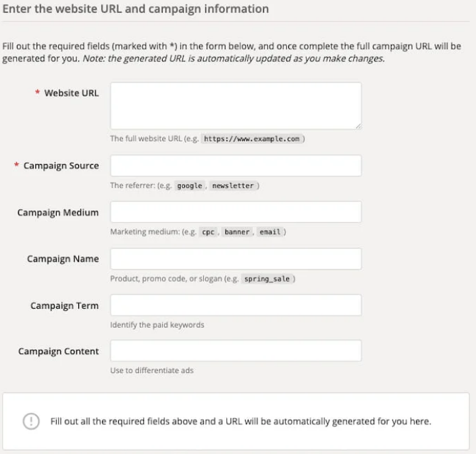The height and width of the screenshot is (454, 476).
Task: Click the newsletter example code tag
Action: 233,186
